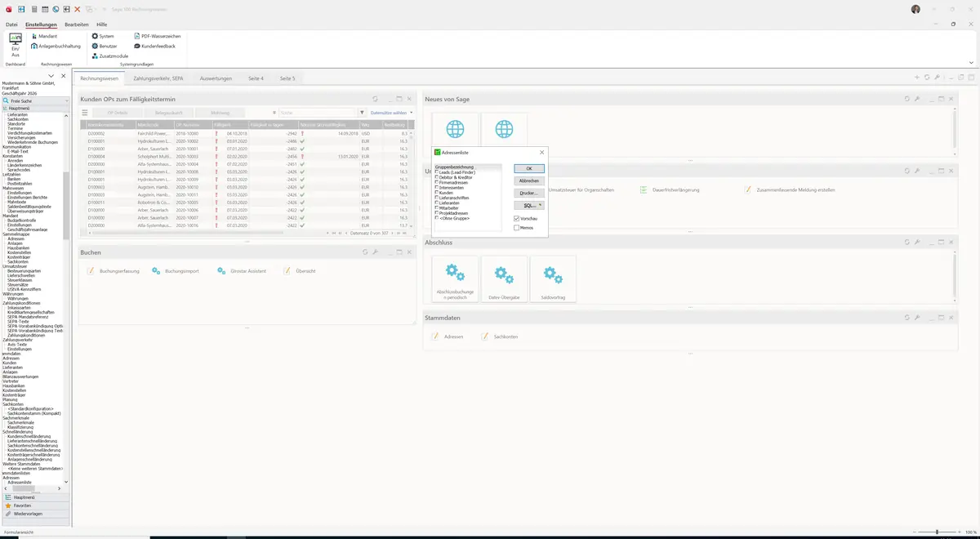Collapse the navigation pane chevron
The width and height of the screenshot is (980, 539).
pos(51,76)
